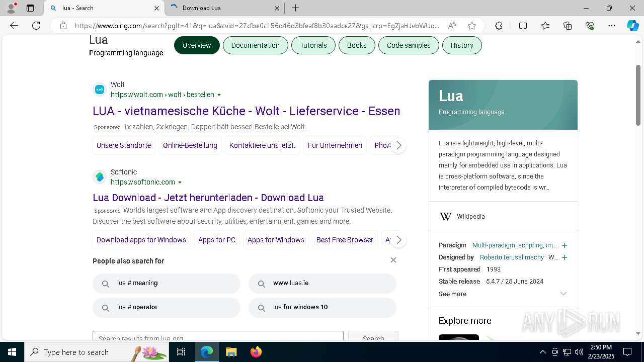The width and height of the screenshot is (644, 362).
Task: Click the Best Free Browser sitelink
Action: [345, 240]
